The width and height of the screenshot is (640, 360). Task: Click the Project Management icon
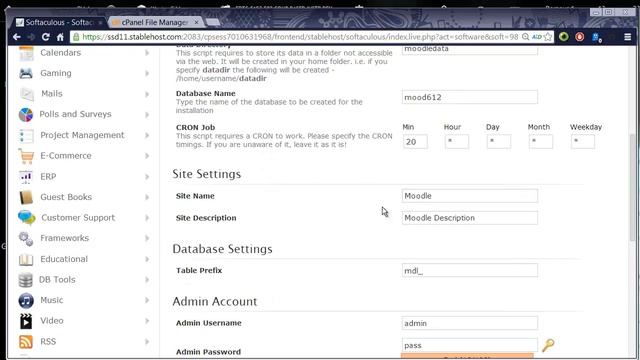pos(26,136)
